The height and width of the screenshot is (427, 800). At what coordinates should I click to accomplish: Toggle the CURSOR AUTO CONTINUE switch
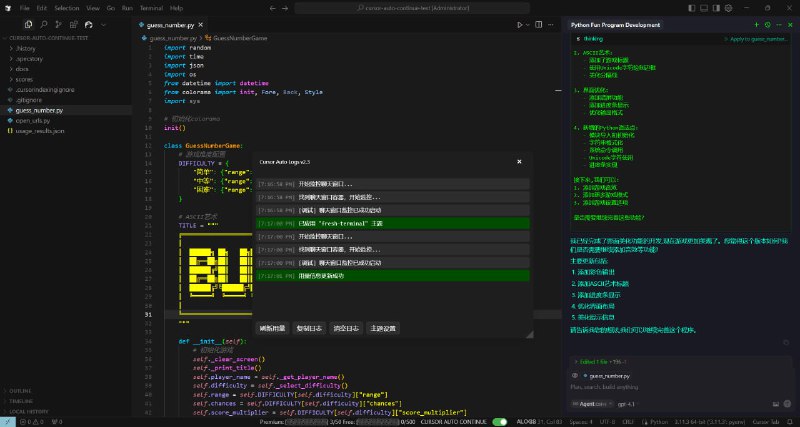(500, 422)
